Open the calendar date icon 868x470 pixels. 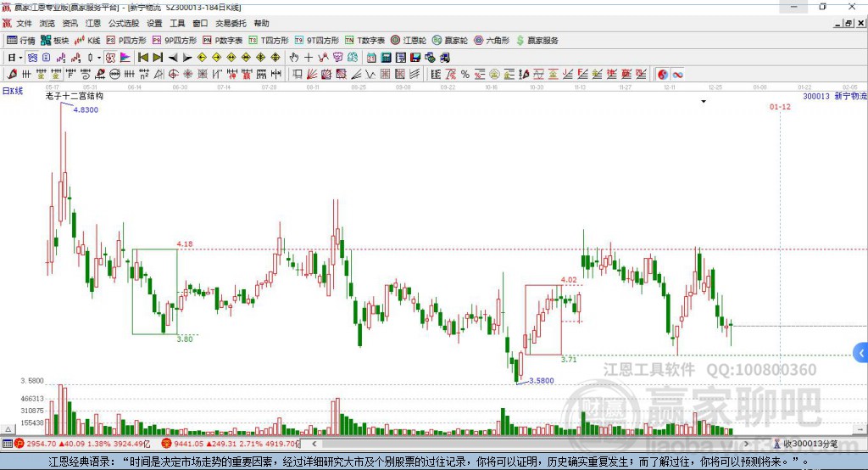pyautogui.click(x=371, y=57)
